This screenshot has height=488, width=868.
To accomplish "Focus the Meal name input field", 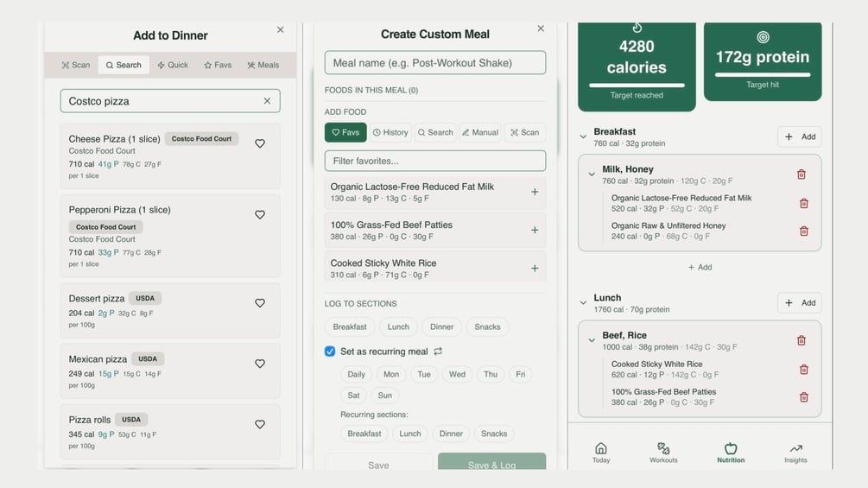I will click(435, 62).
